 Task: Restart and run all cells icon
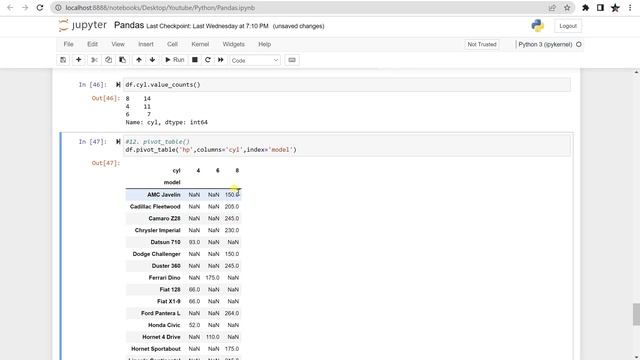[220, 60]
